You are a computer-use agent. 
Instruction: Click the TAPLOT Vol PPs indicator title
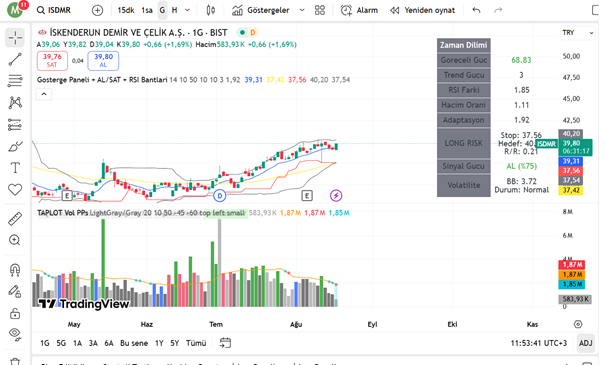click(63, 213)
